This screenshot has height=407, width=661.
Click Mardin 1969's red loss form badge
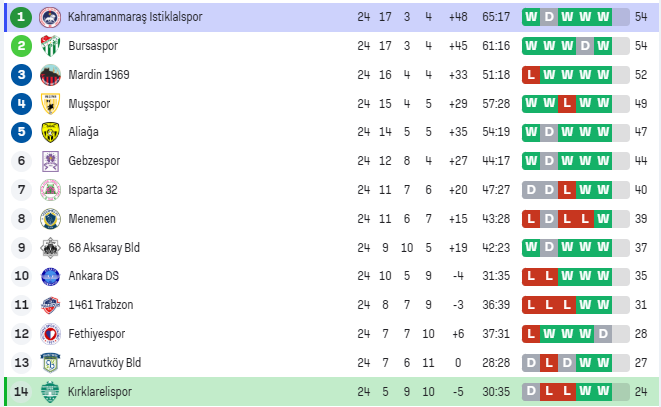coord(531,75)
